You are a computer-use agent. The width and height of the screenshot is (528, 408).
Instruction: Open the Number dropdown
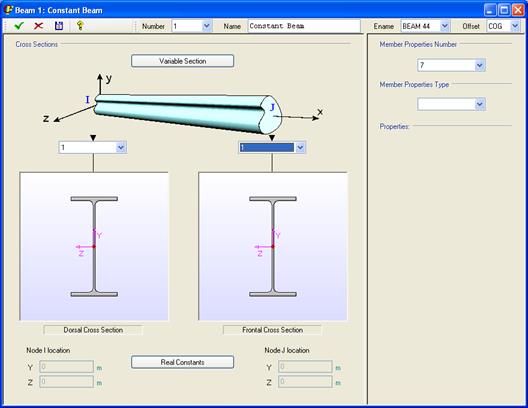207,26
